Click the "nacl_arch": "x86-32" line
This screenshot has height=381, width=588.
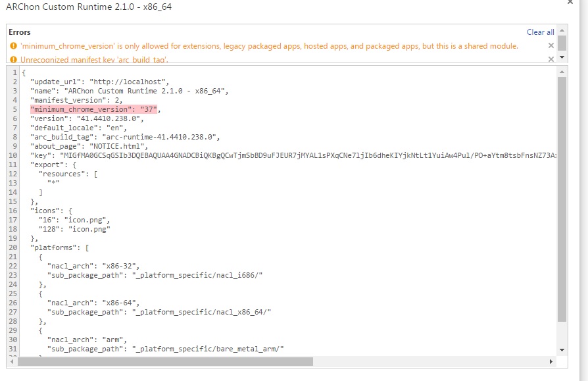(93, 266)
